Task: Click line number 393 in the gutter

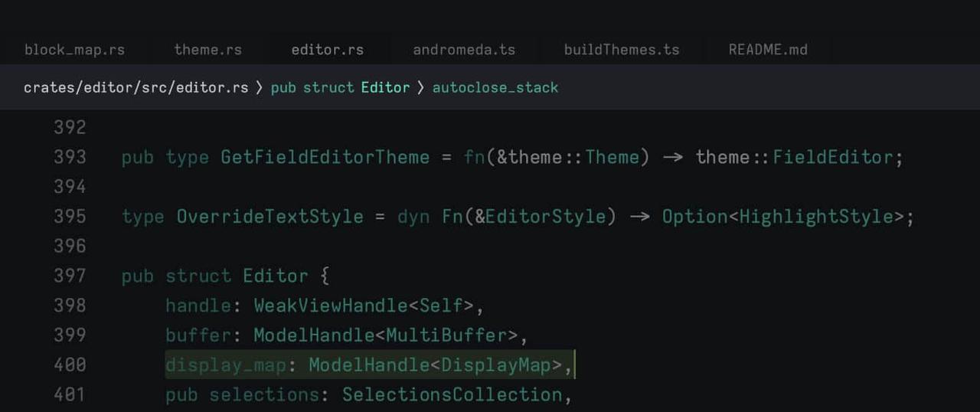Action: pyautogui.click(x=70, y=157)
